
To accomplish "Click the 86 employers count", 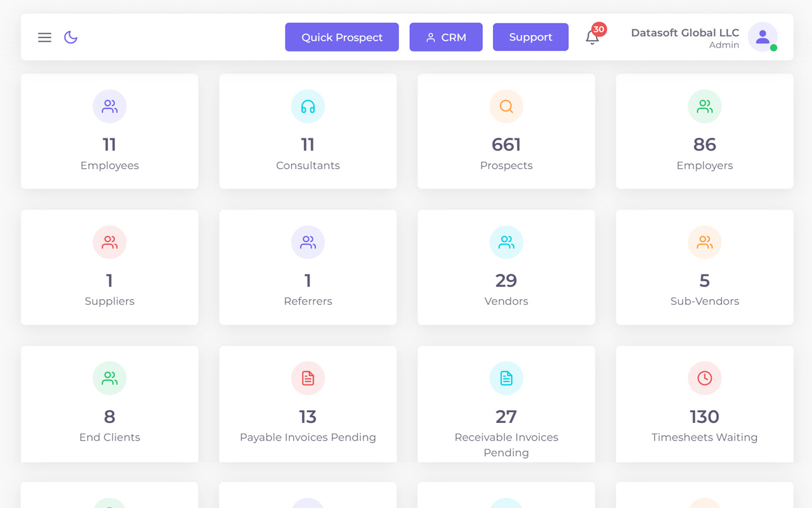I will (705, 145).
